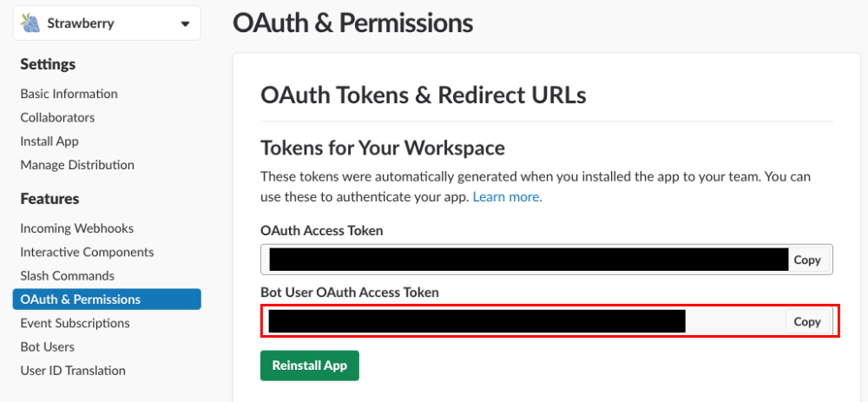
Task: Open Install App section
Action: pos(49,141)
